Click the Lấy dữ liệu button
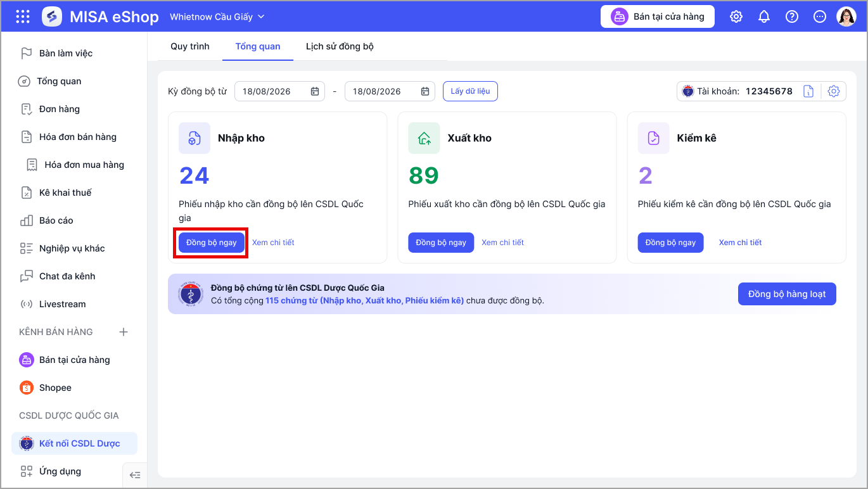868x489 pixels. click(470, 91)
